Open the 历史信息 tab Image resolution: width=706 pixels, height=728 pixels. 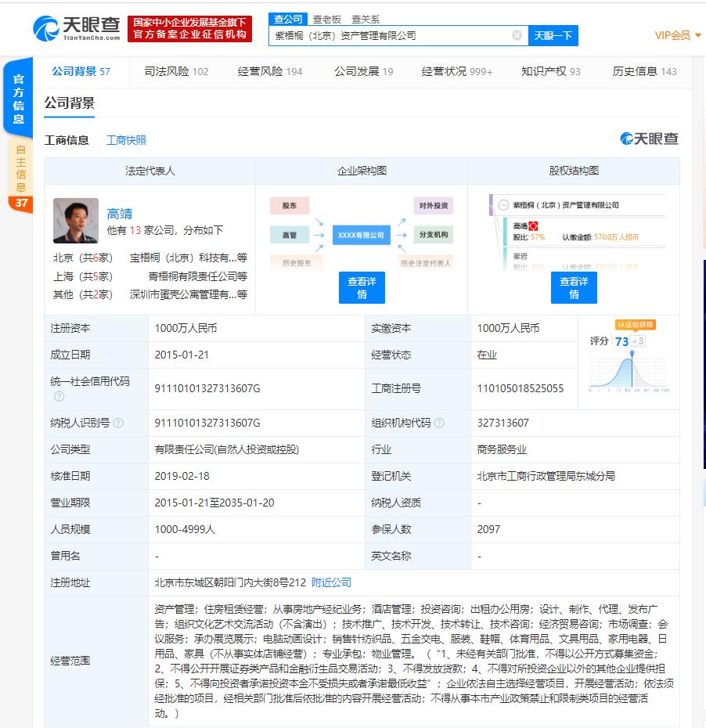(x=644, y=71)
